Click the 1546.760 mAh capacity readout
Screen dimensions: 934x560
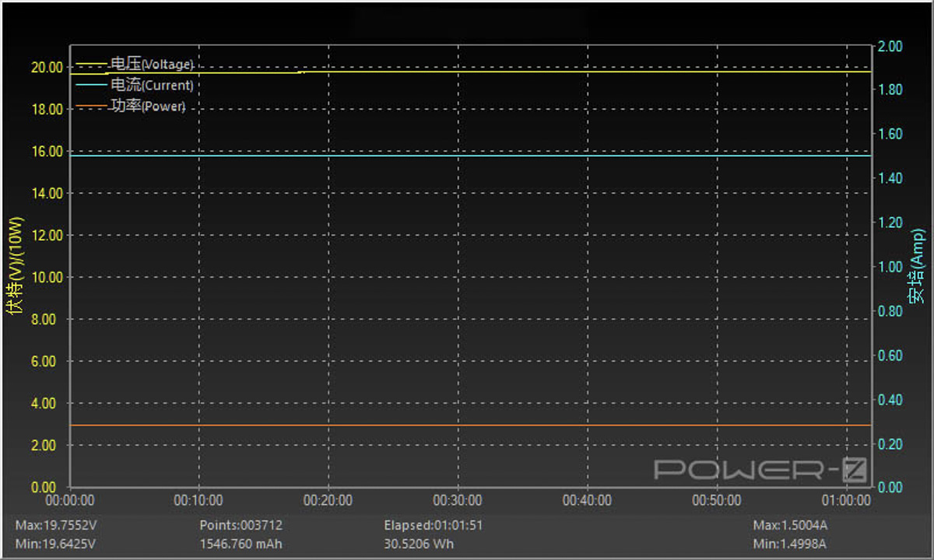point(241,544)
